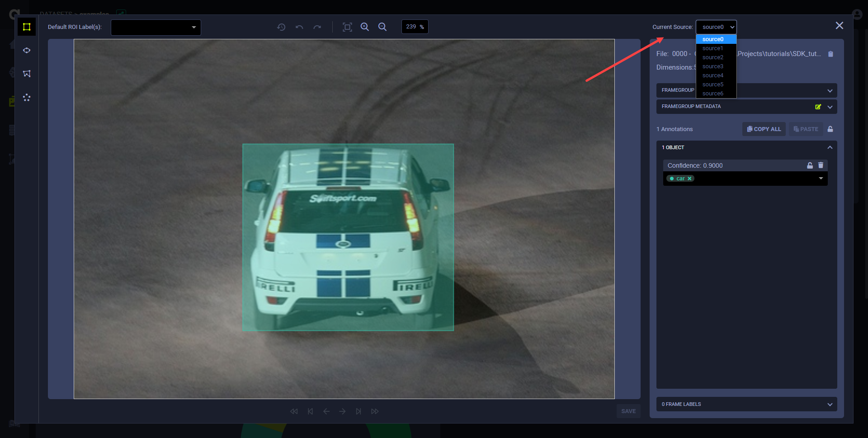Collapse the 1 Object section

tap(830, 147)
